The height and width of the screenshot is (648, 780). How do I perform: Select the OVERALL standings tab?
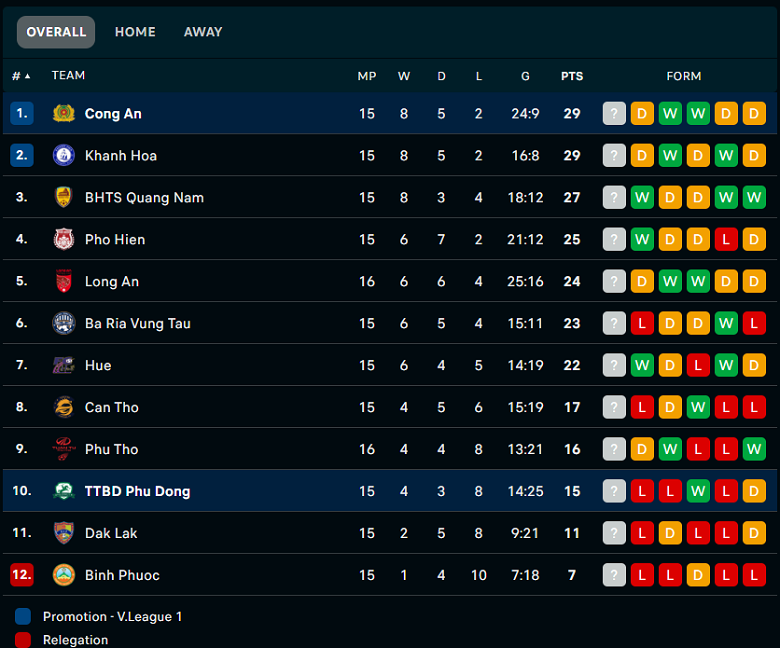pyautogui.click(x=56, y=32)
